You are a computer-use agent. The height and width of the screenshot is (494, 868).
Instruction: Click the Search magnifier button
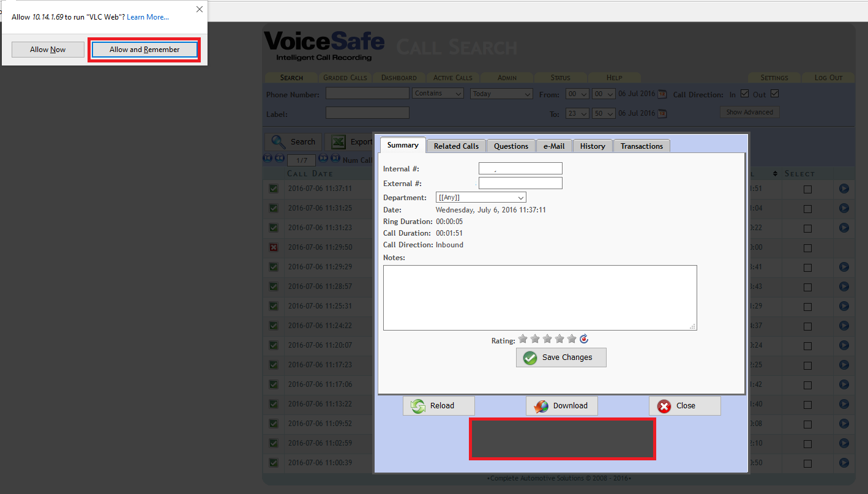pyautogui.click(x=293, y=142)
